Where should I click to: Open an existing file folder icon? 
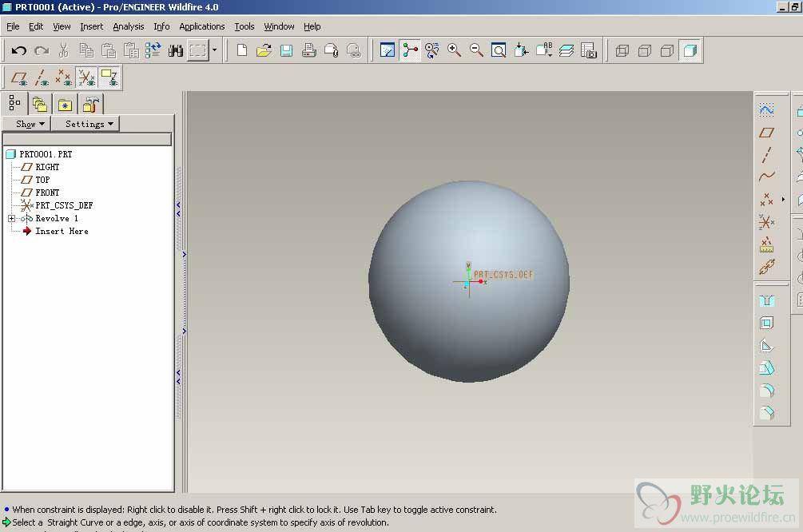point(264,50)
